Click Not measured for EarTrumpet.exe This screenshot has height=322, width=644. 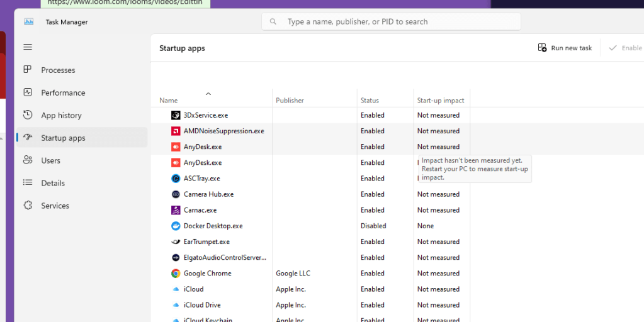438,242
